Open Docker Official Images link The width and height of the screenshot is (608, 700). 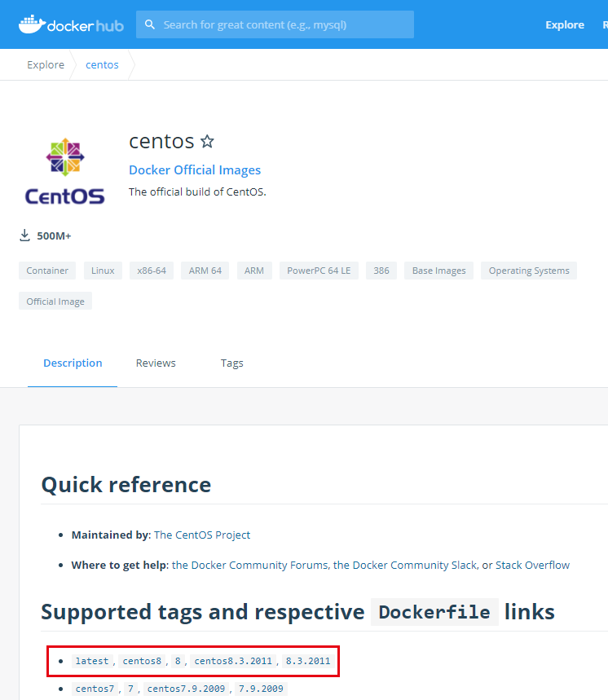point(195,170)
